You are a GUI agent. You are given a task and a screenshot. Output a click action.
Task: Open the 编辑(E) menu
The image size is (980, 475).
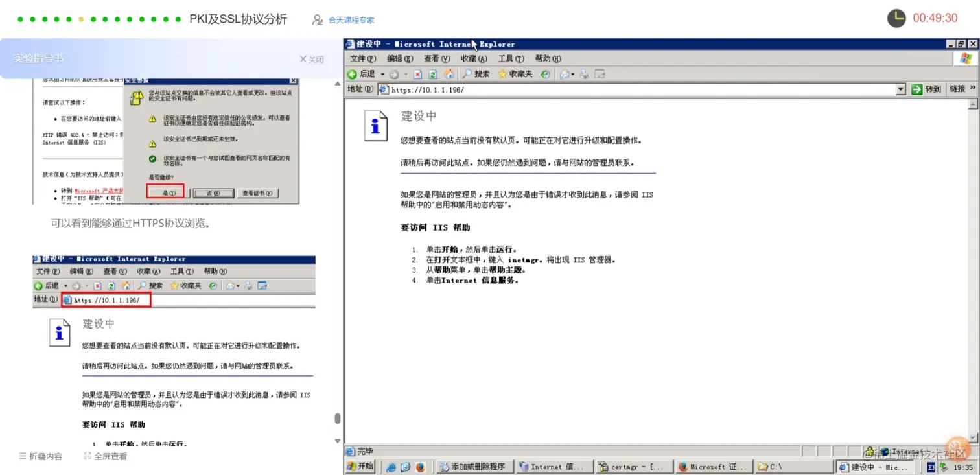(400, 59)
